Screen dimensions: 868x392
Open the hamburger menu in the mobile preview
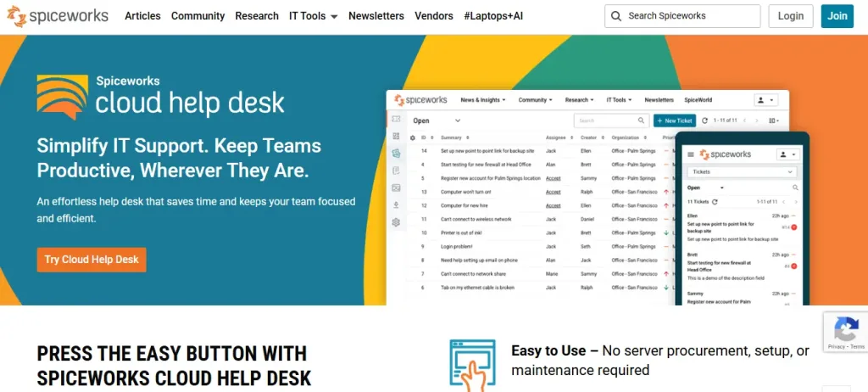(691, 154)
